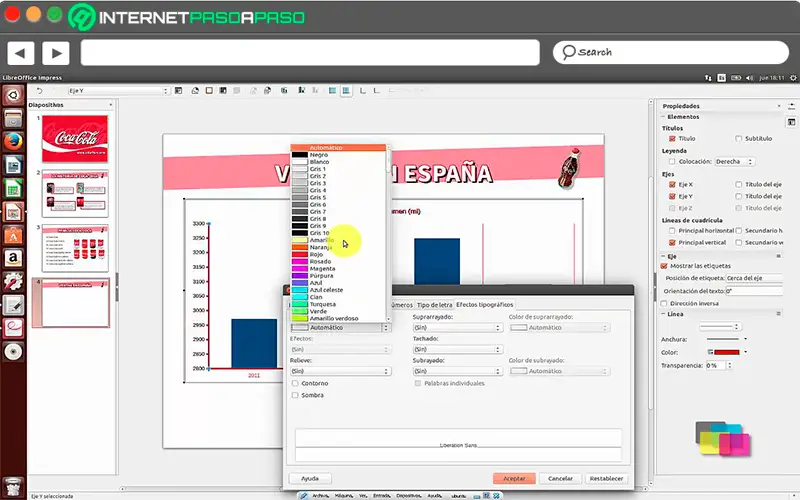Click the Restablecer button
The width and height of the screenshot is (800, 500).
click(606, 479)
